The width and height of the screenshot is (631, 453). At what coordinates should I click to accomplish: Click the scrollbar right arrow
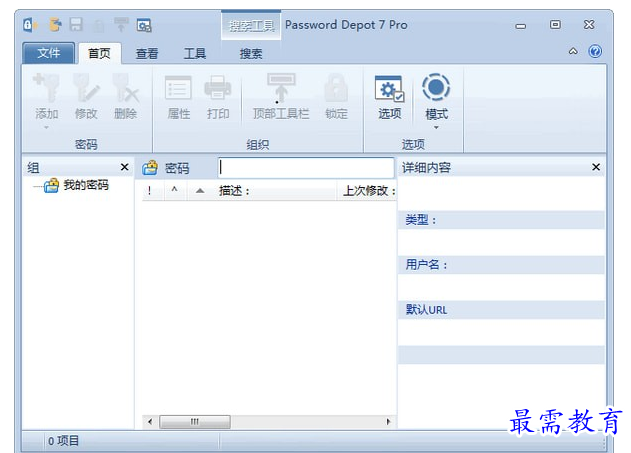point(388,422)
